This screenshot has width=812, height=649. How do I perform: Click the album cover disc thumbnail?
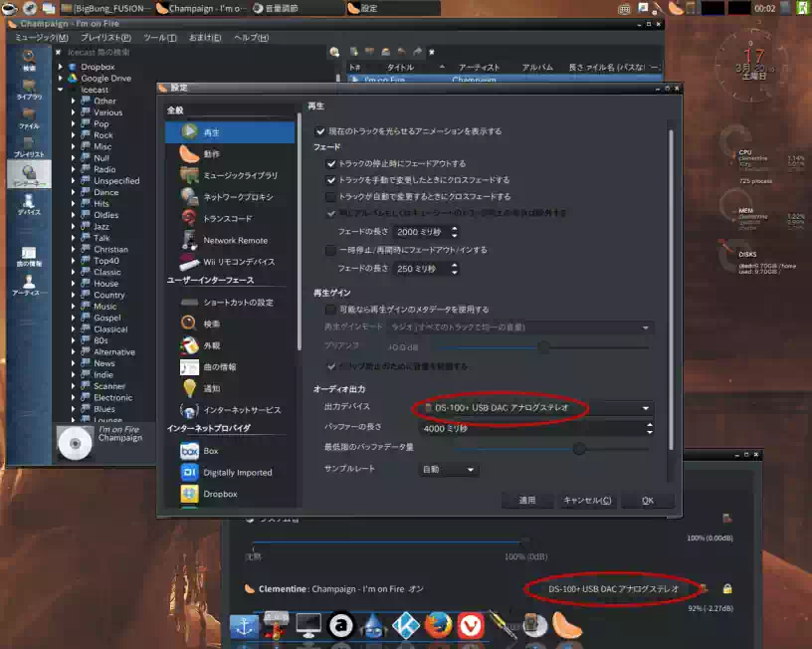[75, 443]
